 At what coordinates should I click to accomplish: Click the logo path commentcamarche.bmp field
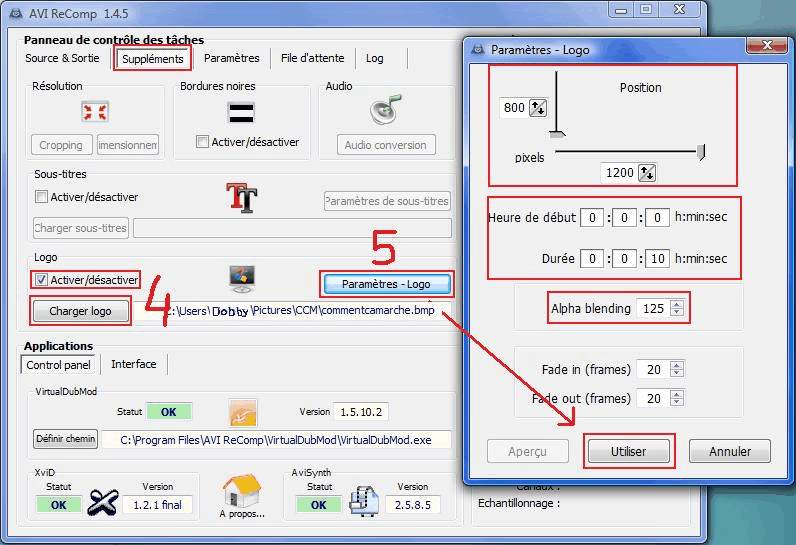[x=292, y=311]
